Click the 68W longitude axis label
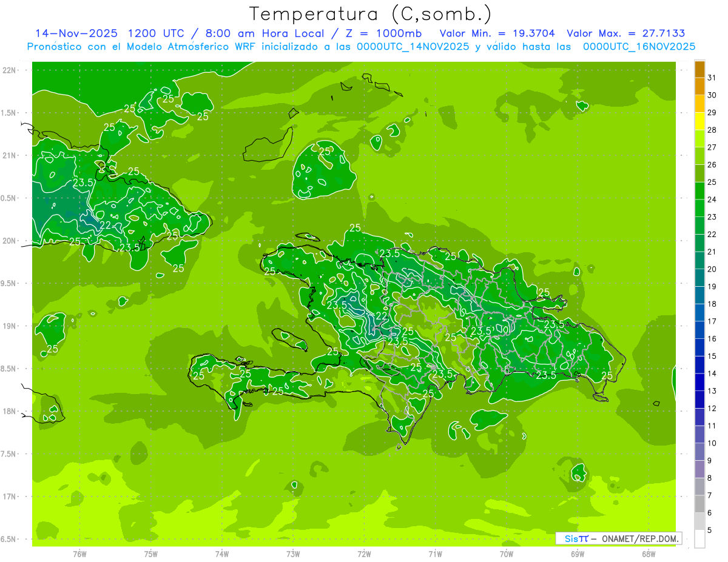The width and height of the screenshot is (728, 562). point(649,554)
